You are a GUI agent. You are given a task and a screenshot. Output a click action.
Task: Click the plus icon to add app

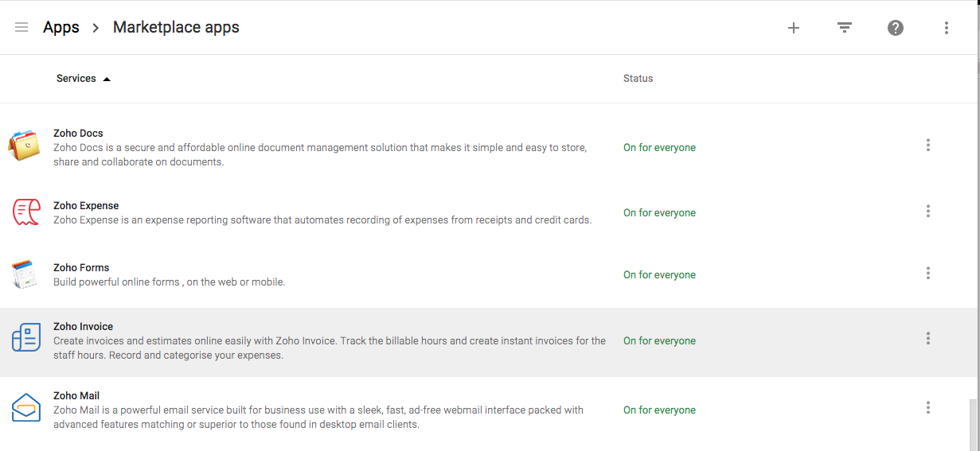(794, 28)
